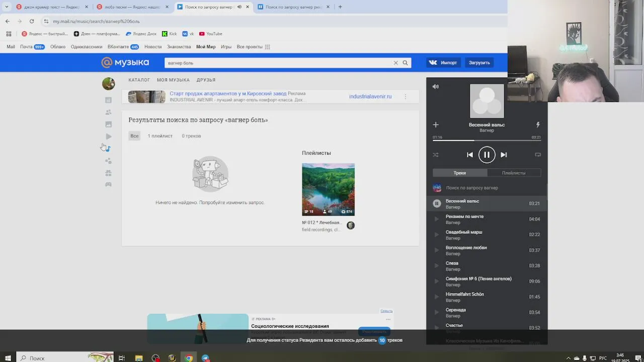The image size is (644, 362).
Task: Open the browser tab search dropdown
Action: click(x=7, y=7)
